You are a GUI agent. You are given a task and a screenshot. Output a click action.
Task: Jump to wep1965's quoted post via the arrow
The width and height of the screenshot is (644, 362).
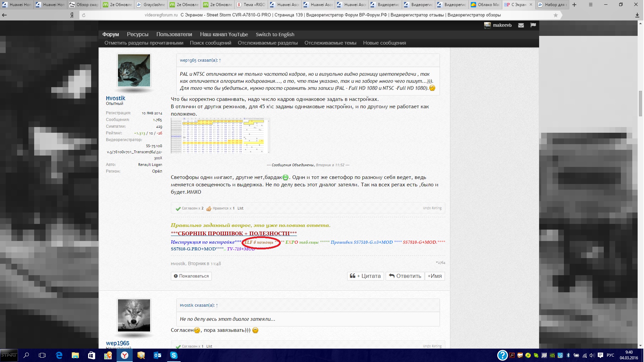pos(220,60)
